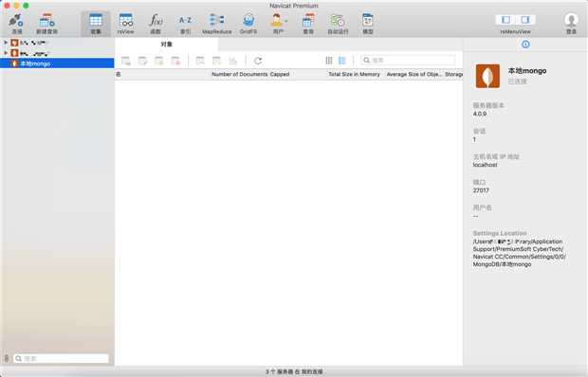Click the export wizard icon in object toolbar

pyautogui.click(x=217, y=61)
